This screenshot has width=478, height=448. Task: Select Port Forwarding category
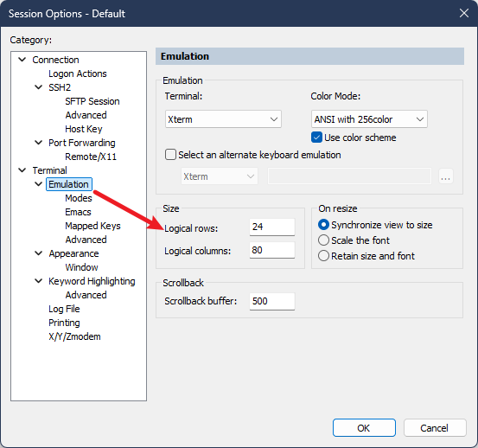[x=82, y=143]
